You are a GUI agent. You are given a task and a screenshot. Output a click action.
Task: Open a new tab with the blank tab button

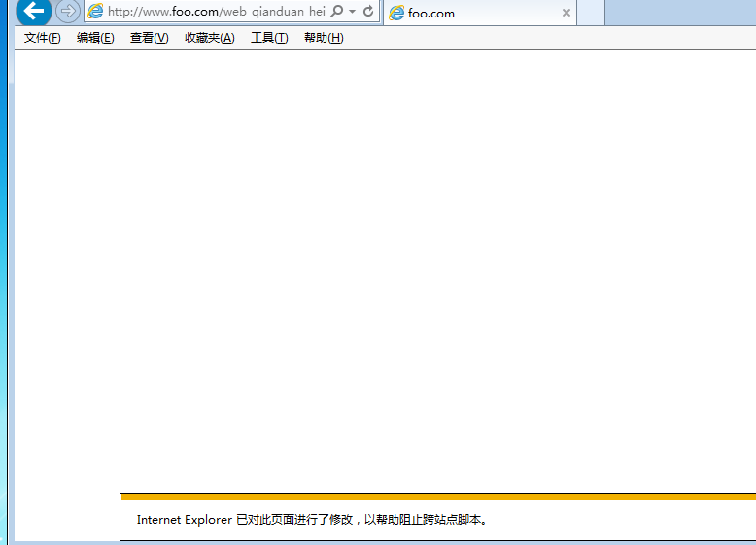pos(591,12)
